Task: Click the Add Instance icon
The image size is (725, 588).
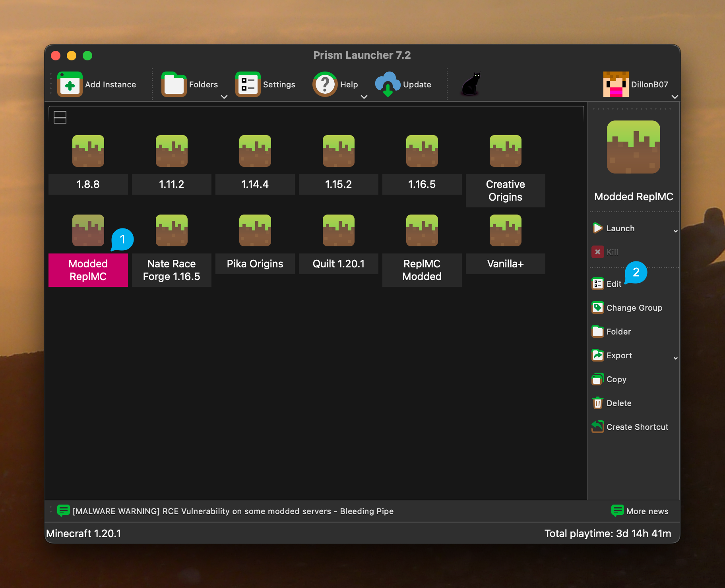Action: (70, 84)
